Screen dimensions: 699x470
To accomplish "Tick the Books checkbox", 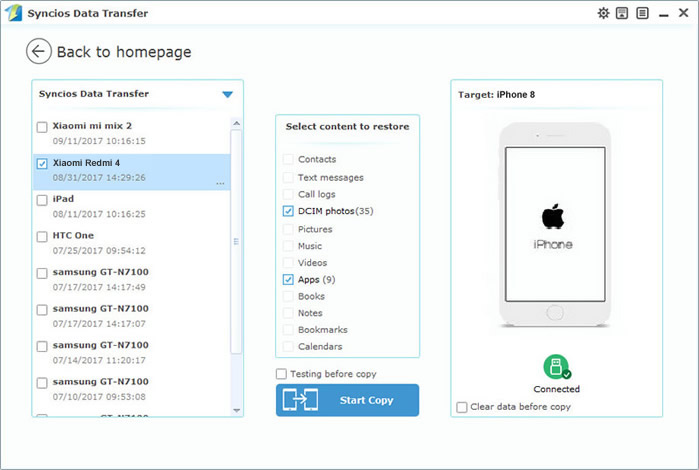I will tap(288, 296).
